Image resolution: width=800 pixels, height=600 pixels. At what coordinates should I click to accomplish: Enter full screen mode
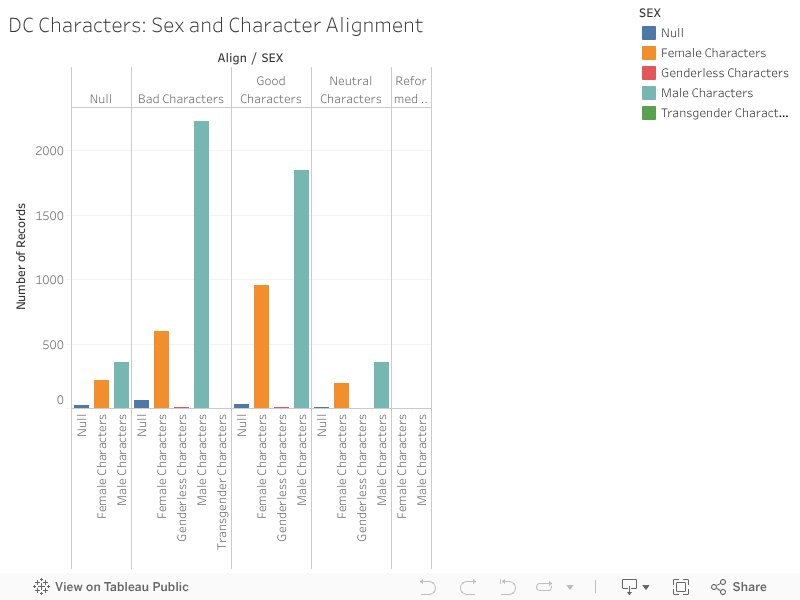tap(681, 587)
